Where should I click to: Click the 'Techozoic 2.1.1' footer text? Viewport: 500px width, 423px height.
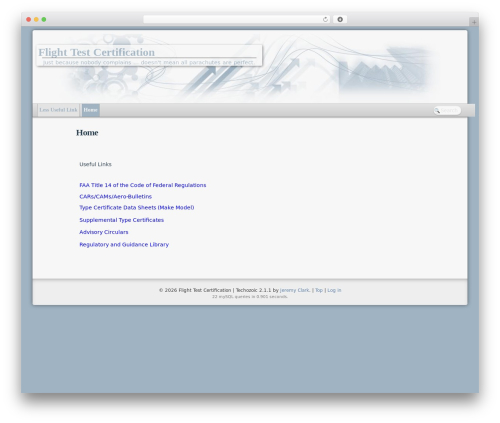point(253,290)
